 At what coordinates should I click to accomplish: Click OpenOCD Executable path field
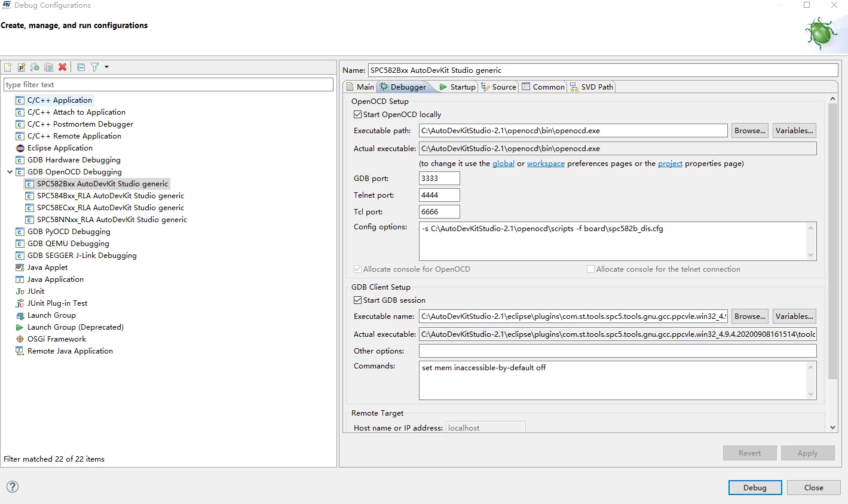(573, 131)
